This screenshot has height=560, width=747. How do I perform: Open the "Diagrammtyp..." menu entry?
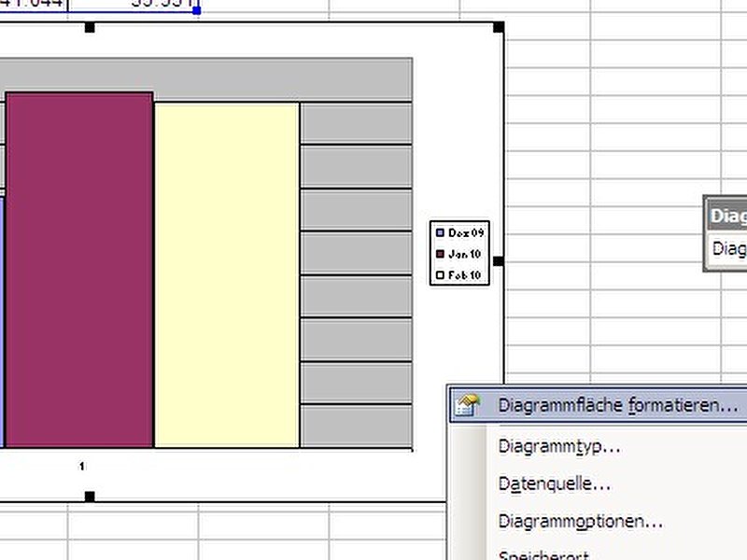[559, 446]
